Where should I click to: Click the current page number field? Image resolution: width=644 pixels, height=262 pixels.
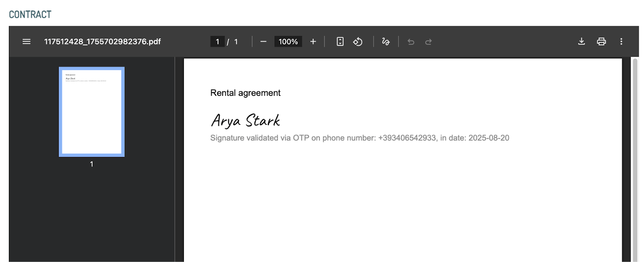[x=217, y=41]
